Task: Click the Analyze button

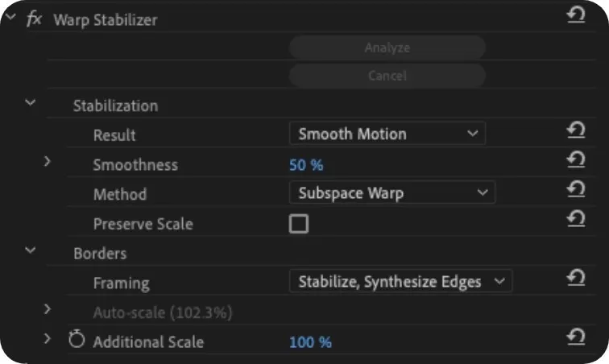Action: point(387,48)
